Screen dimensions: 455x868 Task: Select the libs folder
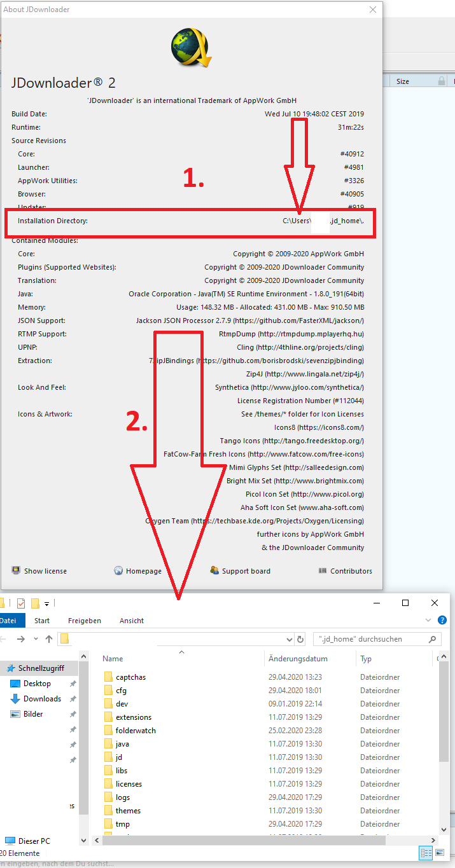pos(122,771)
